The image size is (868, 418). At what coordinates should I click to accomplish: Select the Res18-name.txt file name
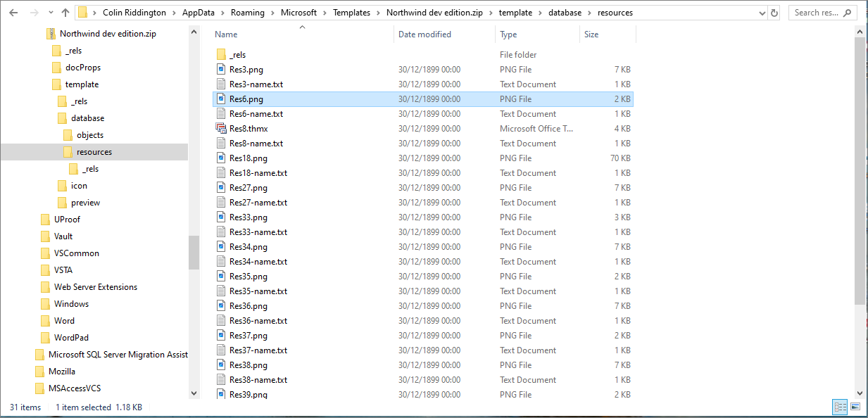[258, 173]
